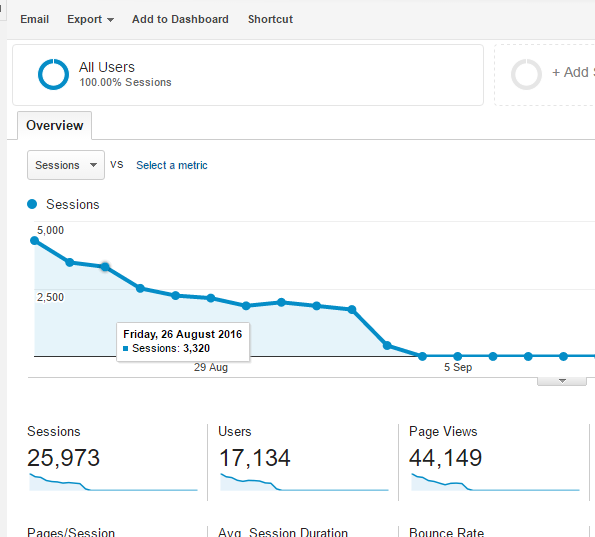
Task: Open the Sessions metric dropdown
Action: coord(66,165)
